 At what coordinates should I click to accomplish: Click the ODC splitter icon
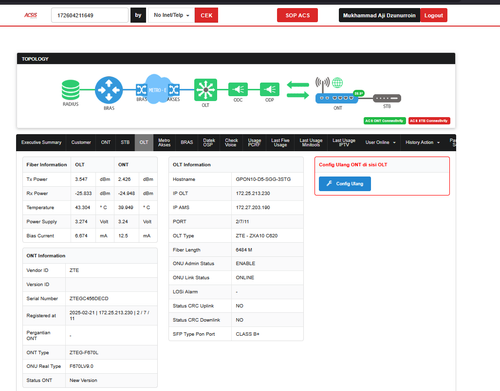(238, 89)
